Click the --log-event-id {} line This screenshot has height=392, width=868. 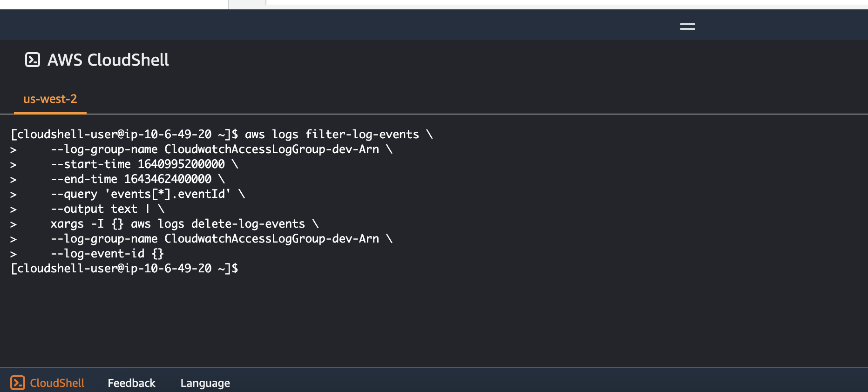pyautogui.click(x=107, y=254)
